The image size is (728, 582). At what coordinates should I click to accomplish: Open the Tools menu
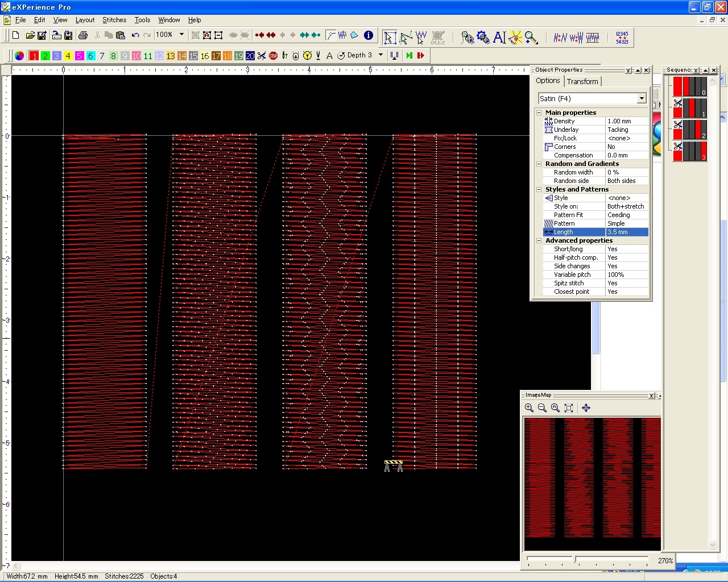click(142, 20)
